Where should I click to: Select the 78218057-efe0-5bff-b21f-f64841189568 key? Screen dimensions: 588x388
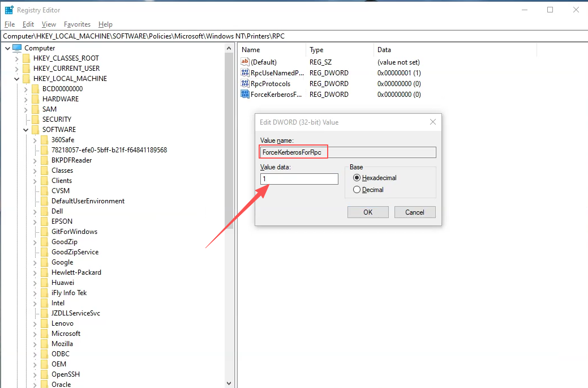click(x=109, y=150)
